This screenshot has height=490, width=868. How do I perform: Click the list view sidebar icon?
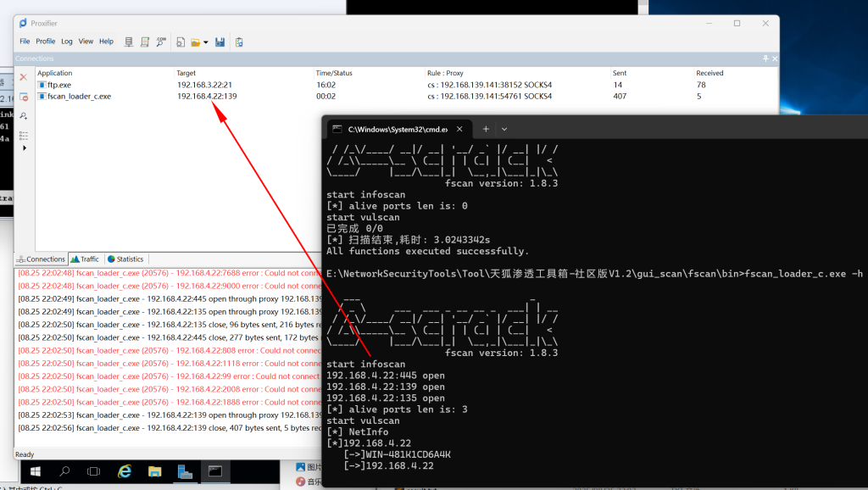24,135
